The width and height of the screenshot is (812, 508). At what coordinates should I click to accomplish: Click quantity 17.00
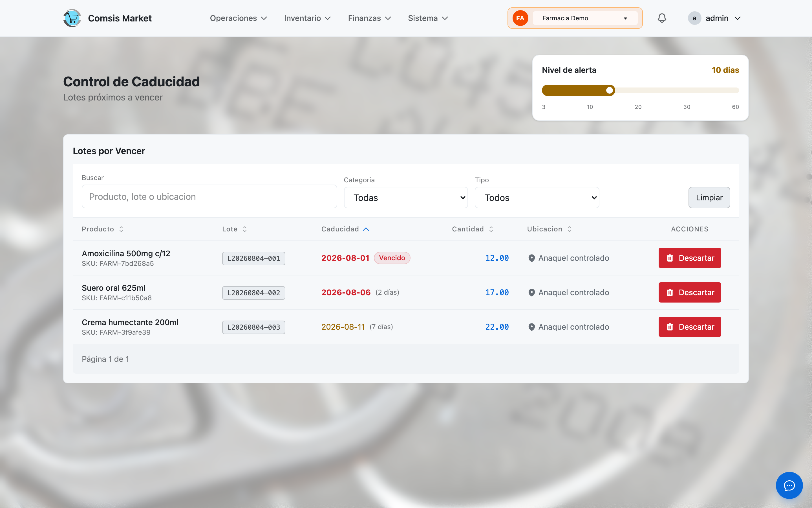click(x=497, y=292)
